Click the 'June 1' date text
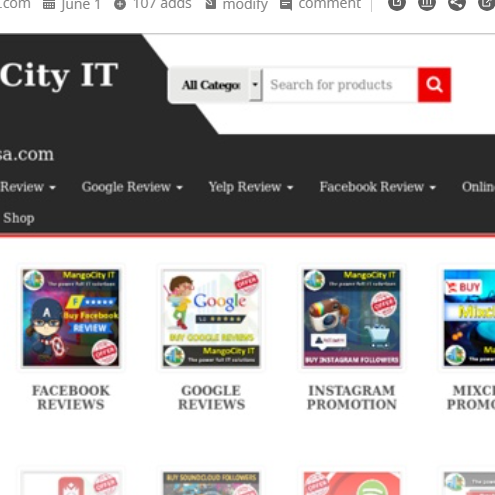 click(x=80, y=5)
